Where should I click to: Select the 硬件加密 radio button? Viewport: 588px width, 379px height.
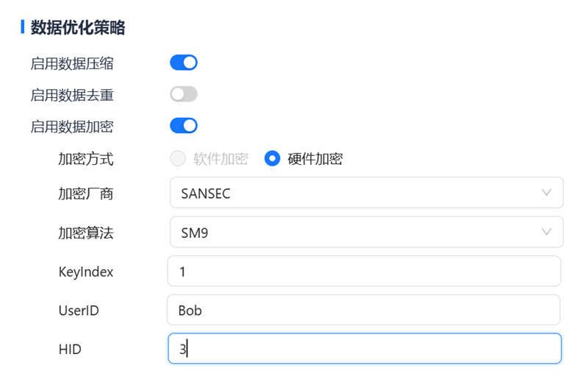coord(272,158)
